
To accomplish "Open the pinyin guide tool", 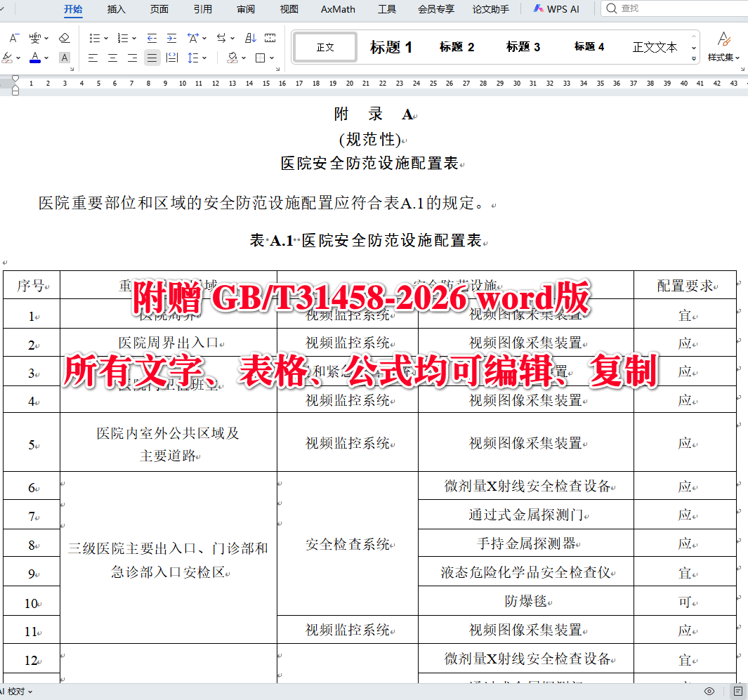I will click(x=35, y=39).
